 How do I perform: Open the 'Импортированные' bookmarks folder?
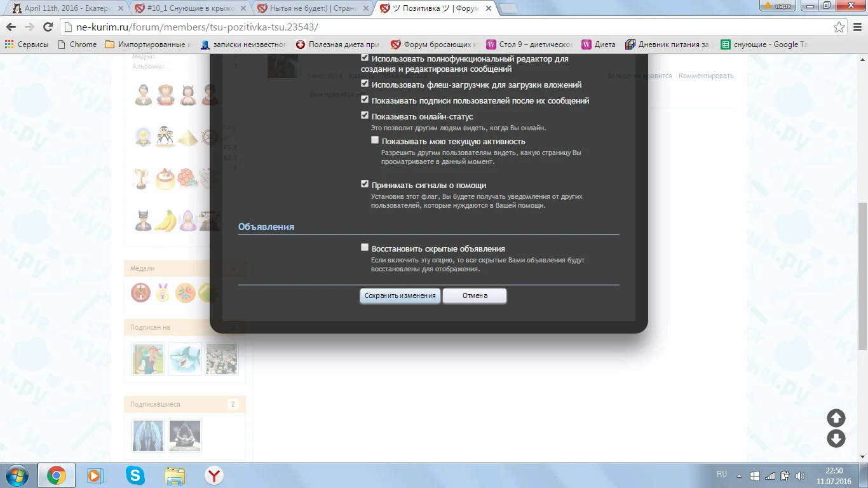[148, 44]
